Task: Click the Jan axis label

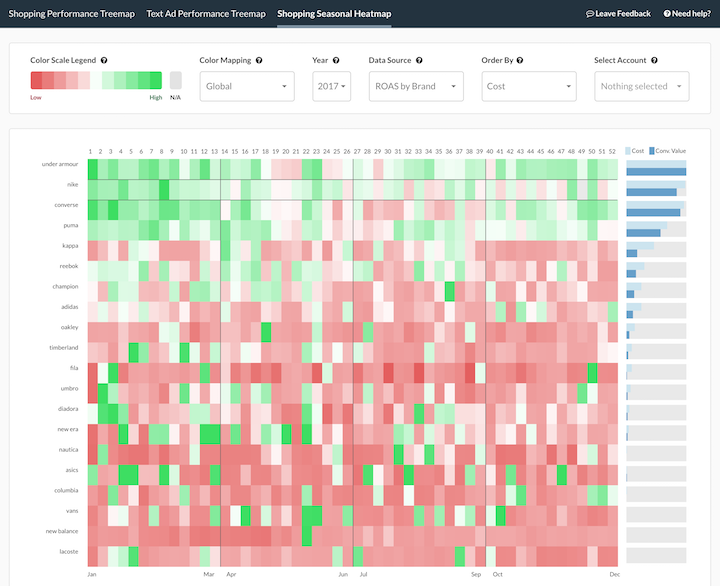Action: 92,574
